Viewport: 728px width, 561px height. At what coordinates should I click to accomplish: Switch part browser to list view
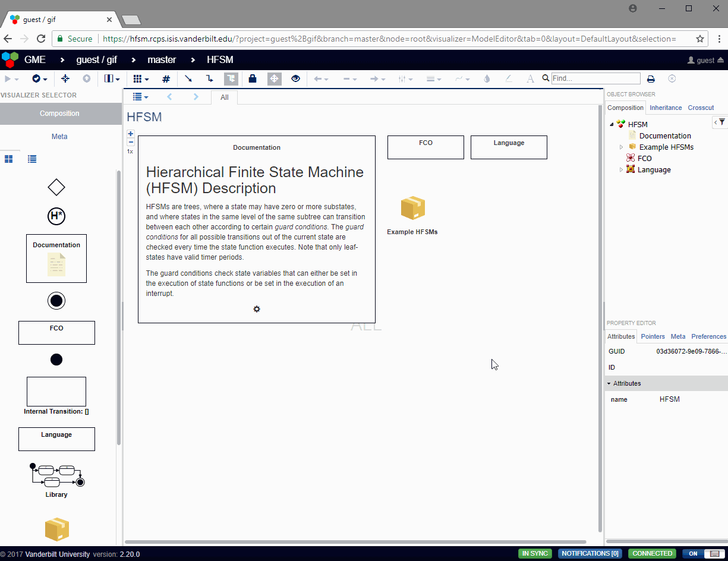click(33, 159)
